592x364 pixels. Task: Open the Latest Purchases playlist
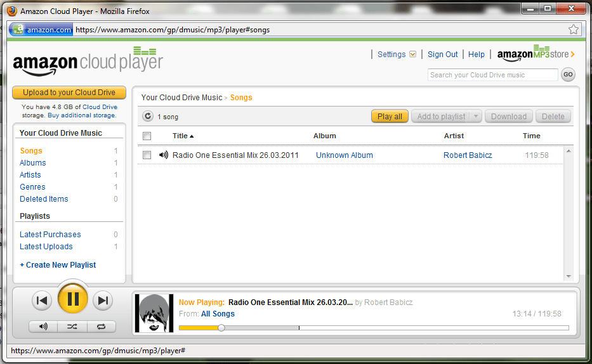[x=50, y=235]
